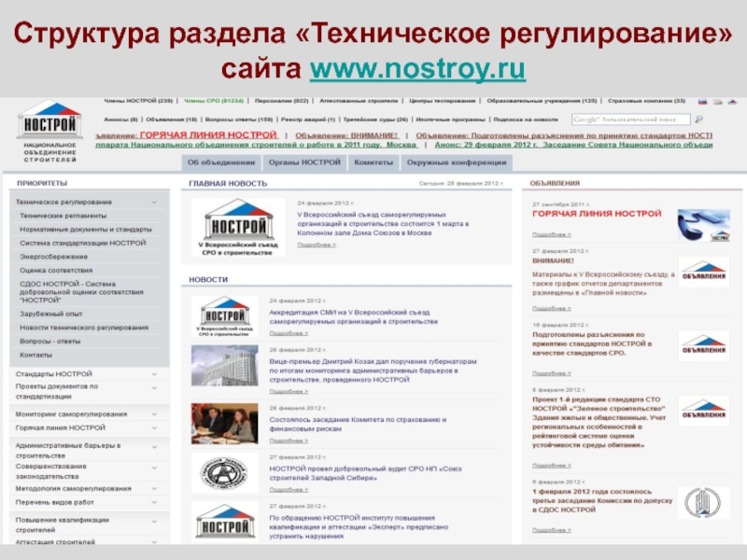This screenshot has width=747, height=560.
Task: Open the Western Siberia builders union emblem
Action: [224, 473]
